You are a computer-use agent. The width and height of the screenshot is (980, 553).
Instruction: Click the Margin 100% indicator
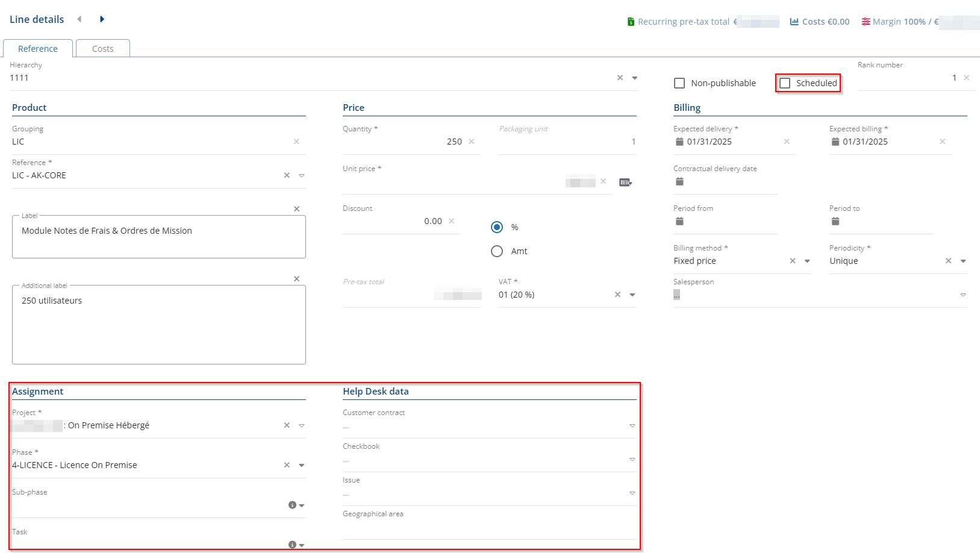click(898, 22)
